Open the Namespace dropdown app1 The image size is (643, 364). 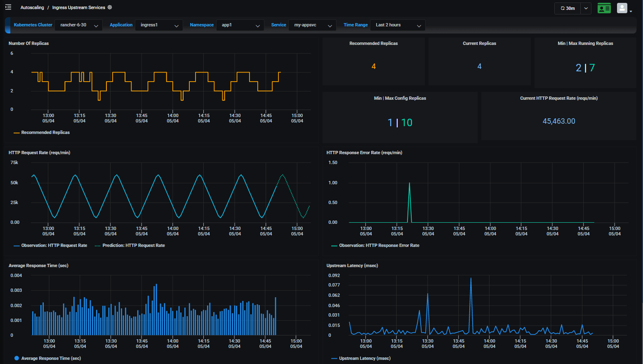(240, 25)
